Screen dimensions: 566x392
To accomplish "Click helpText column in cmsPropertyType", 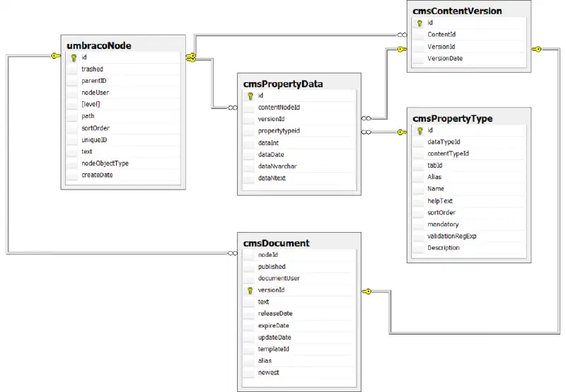I will coord(468,201).
